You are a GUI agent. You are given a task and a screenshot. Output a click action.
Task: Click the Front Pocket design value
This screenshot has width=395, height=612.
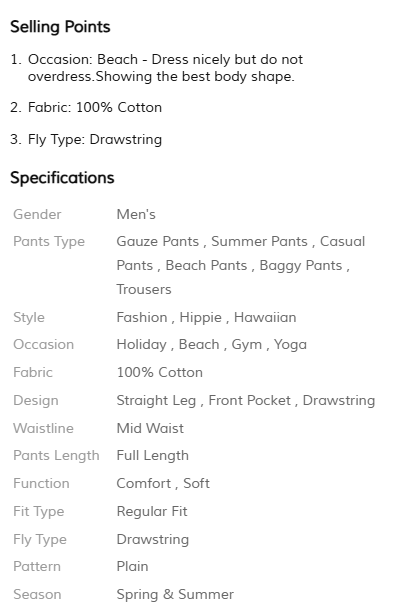click(x=249, y=400)
